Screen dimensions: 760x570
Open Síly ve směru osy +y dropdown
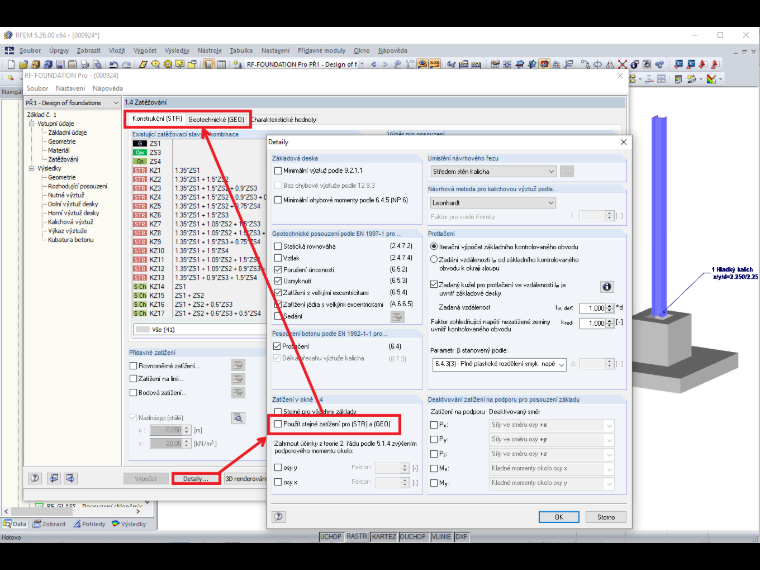tap(552, 440)
